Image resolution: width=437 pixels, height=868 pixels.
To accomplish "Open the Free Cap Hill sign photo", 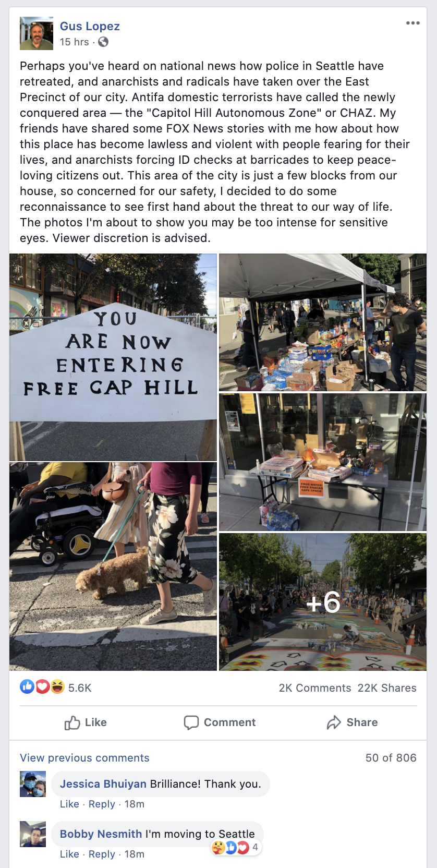I will 113,357.
